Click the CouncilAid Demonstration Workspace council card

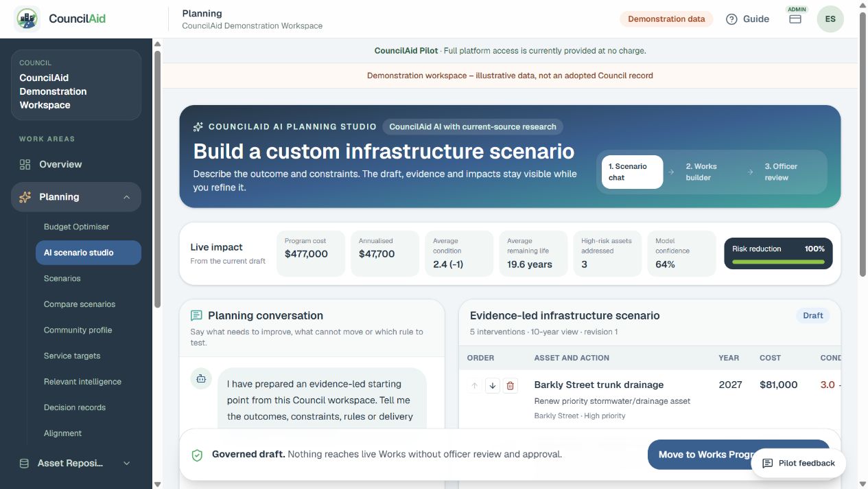point(76,84)
